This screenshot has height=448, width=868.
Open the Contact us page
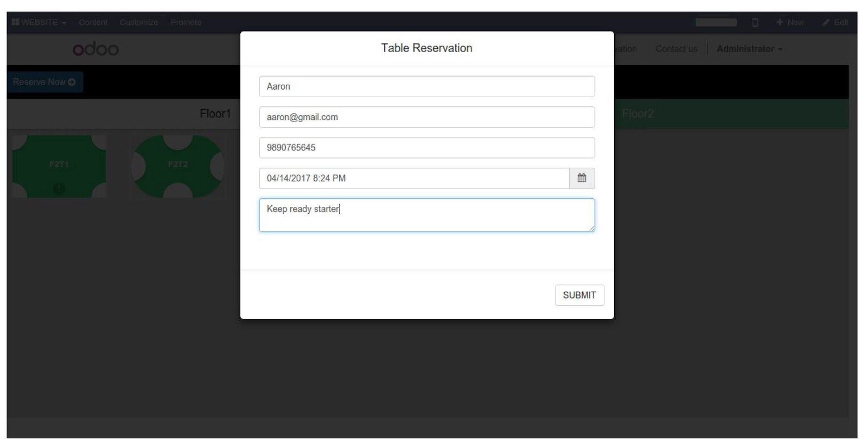point(676,49)
